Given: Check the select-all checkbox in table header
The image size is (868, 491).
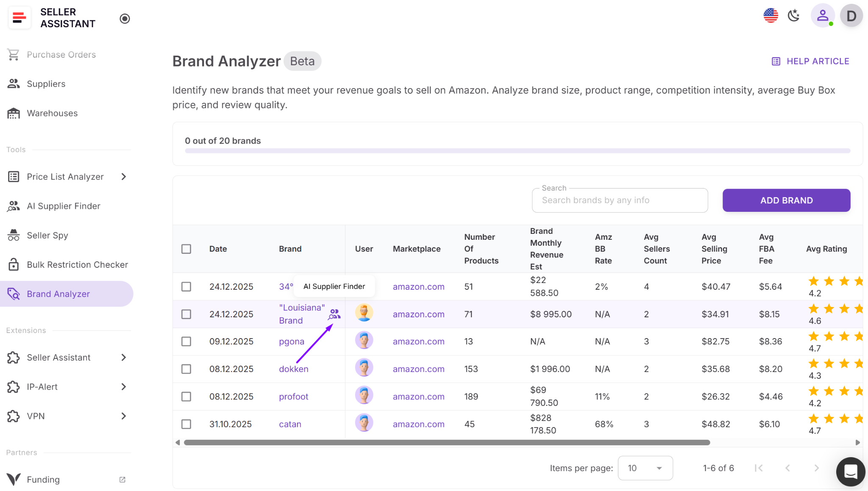Looking at the screenshot, I should click(x=186, y=249).
